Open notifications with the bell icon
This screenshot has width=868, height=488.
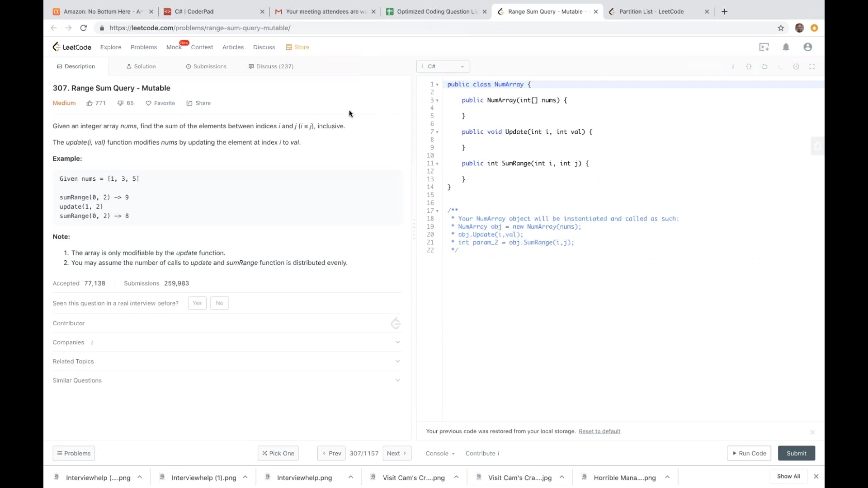tap(786, 47)
